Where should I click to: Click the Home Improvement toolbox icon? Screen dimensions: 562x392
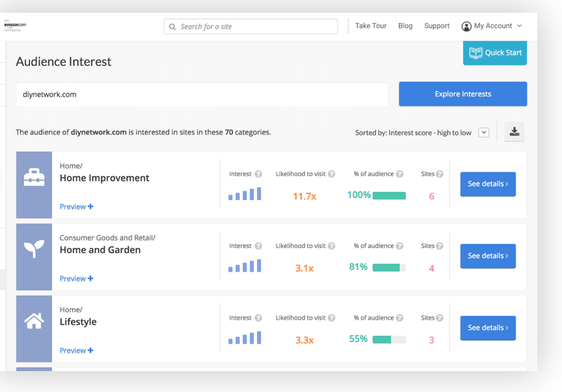point(34,177)
